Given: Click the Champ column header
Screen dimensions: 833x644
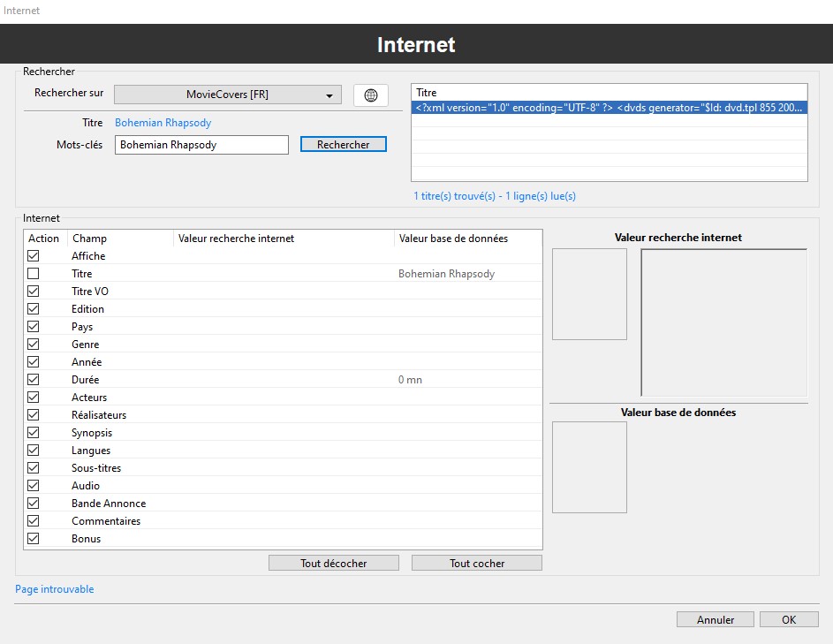Looking at the screenshot, I should (120, 239).
